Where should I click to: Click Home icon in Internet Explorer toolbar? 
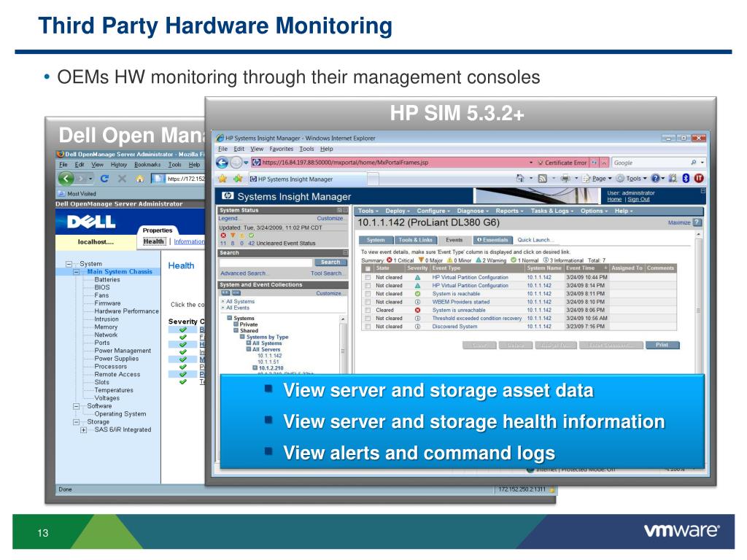[520, 178]
